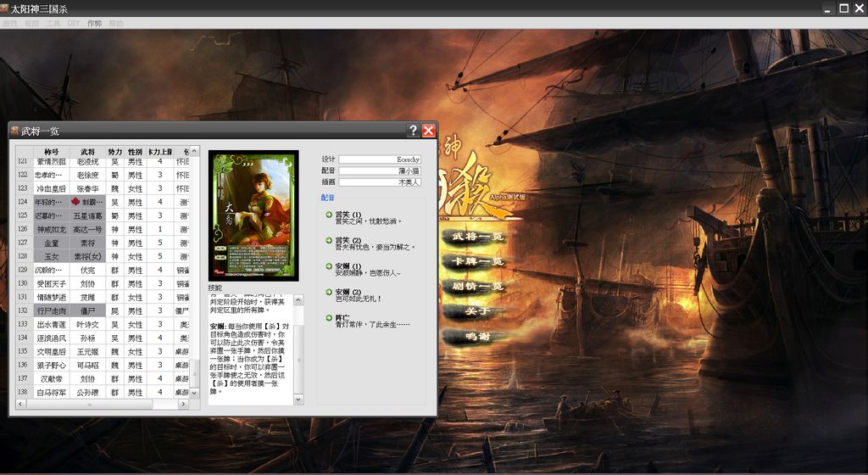
Task: Click the general list scroll-down arrow
Action: [x=194, y=393]
